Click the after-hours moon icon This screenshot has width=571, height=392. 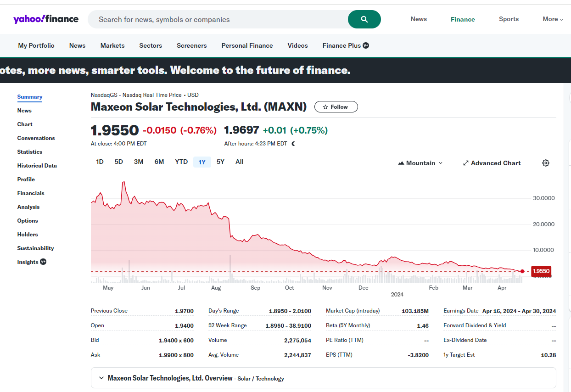coord(293,144)
